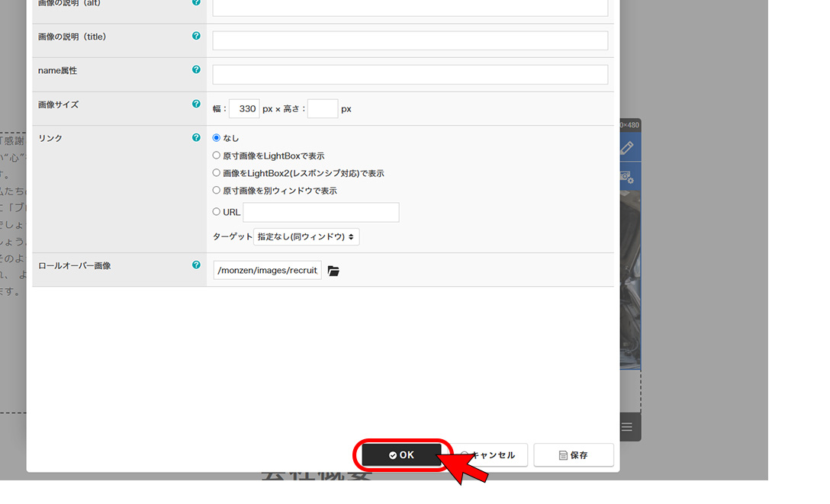Click the pencil edit icon on image block
830x504 pixels.
pyautogui.click(x=627, y=147)
